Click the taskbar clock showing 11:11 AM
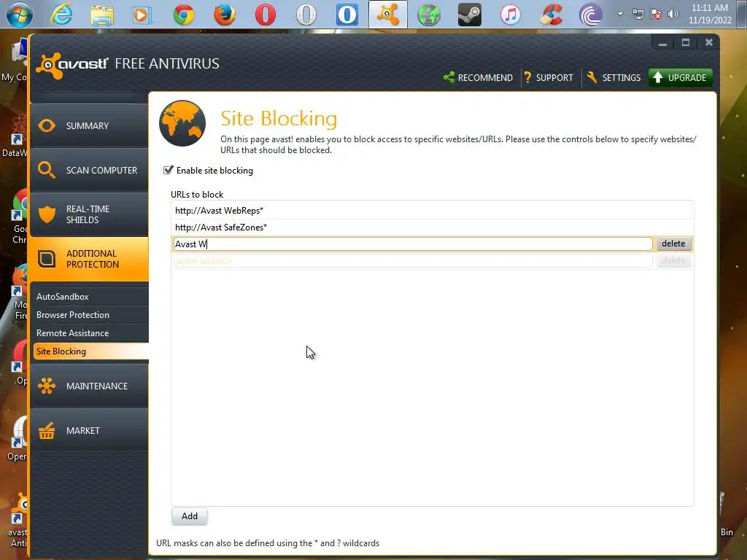The width and height of the screenshot is (747, 560). (x=710, y=14)
